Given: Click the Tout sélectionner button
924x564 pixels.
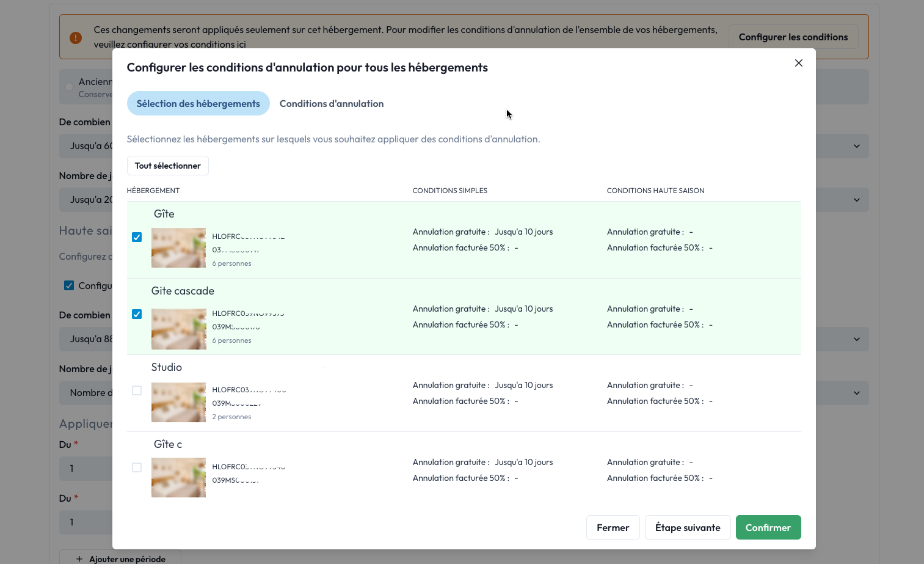Looking at the screenshot, I should click(167, 166).
